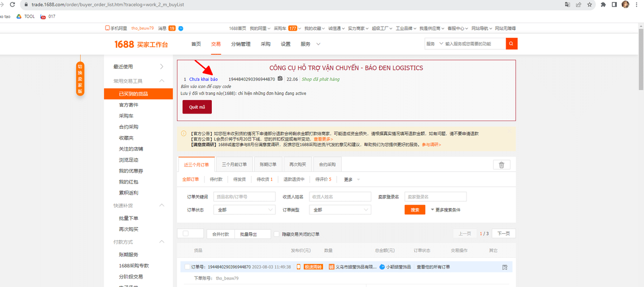Image resolution: width=644 pixels, height=287 pixels.
Task: Check the box for order 1944840290396944870
Action: [x=187, y=267]
